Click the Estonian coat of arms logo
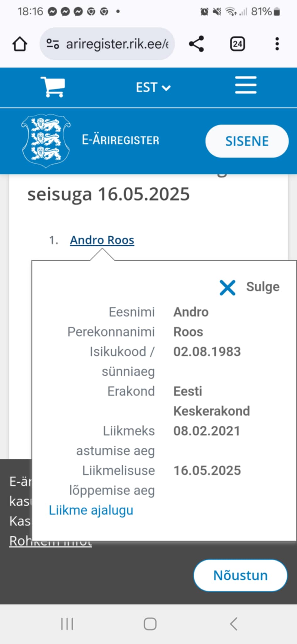 [x=46, y=141]
